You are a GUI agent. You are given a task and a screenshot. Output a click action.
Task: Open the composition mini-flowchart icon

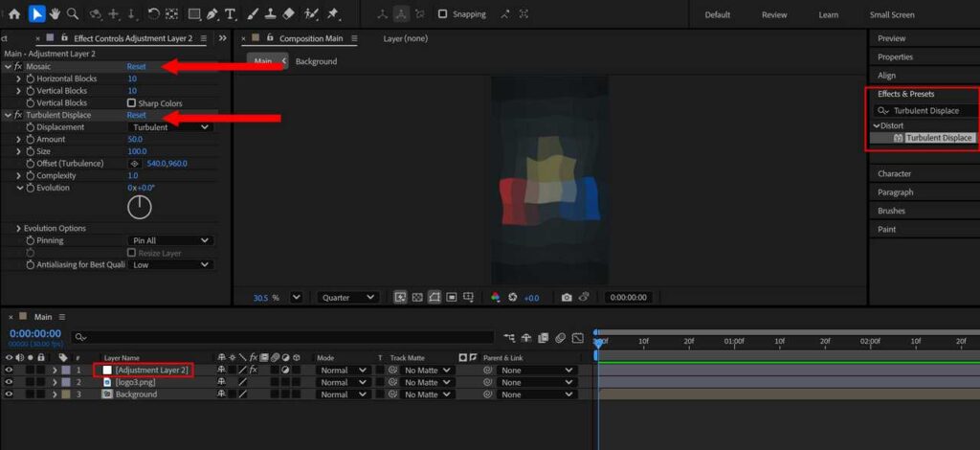tap(509, 338)
